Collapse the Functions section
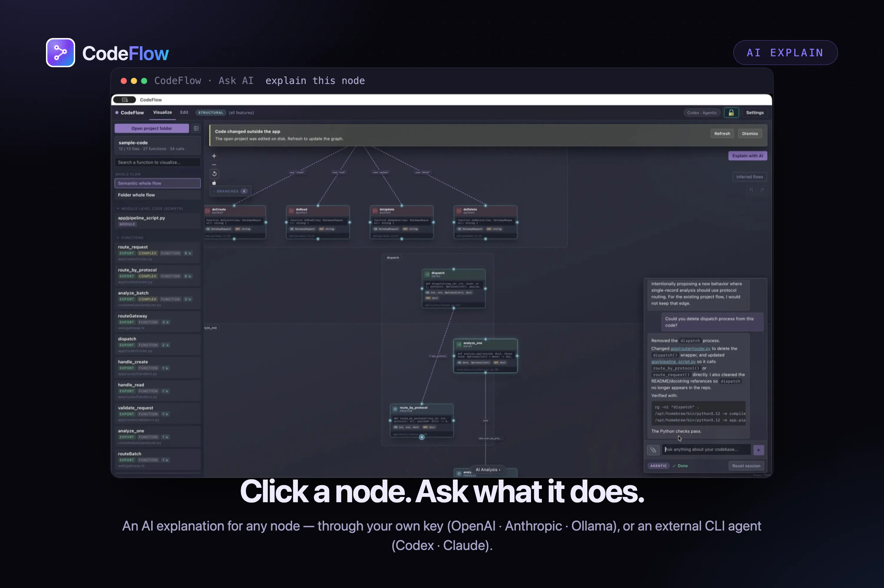The image size is (884, 588). coord(130,238)
